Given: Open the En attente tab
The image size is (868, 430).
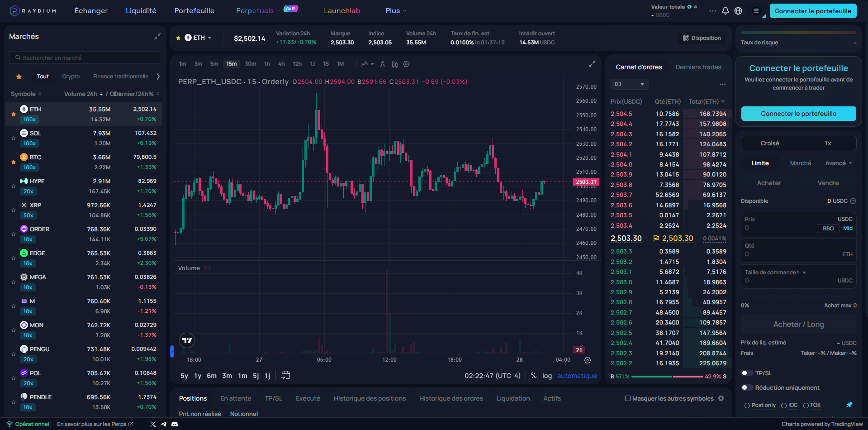Looking at the screenshot, I should (x=236, y=398).
